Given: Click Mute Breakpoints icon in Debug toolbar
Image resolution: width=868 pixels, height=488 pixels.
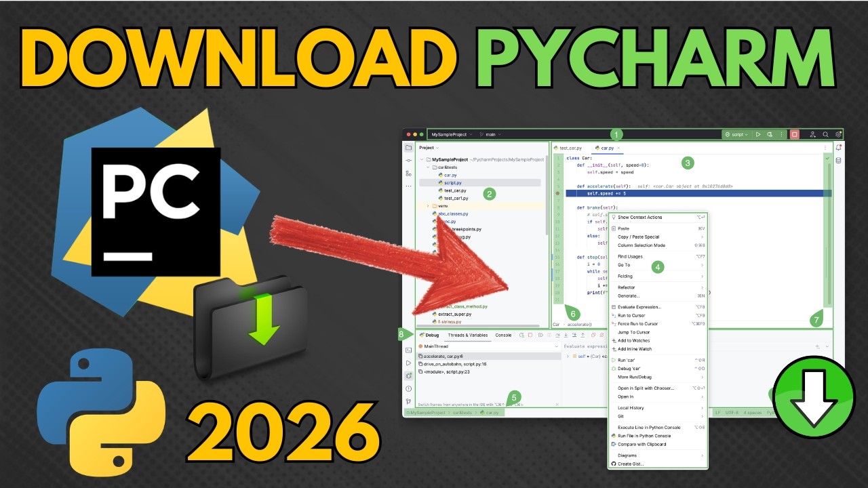Looking at the screenshot, I should point(601,335).
